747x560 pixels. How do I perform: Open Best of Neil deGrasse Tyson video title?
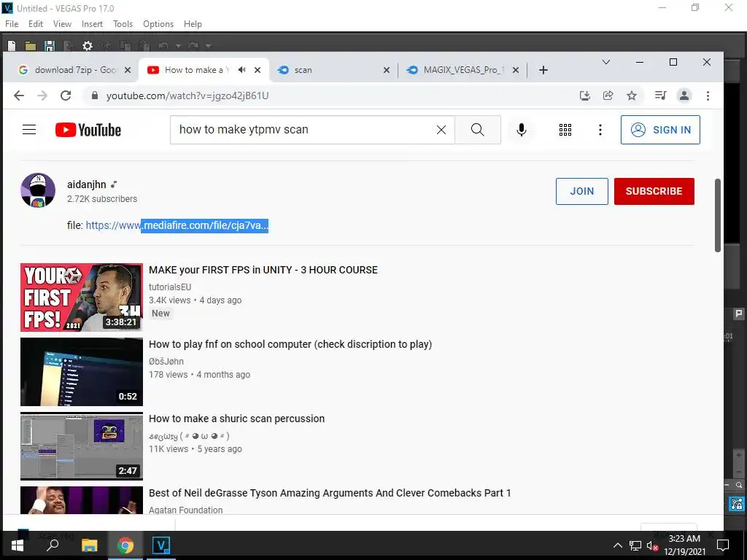[x=330, y=493]
